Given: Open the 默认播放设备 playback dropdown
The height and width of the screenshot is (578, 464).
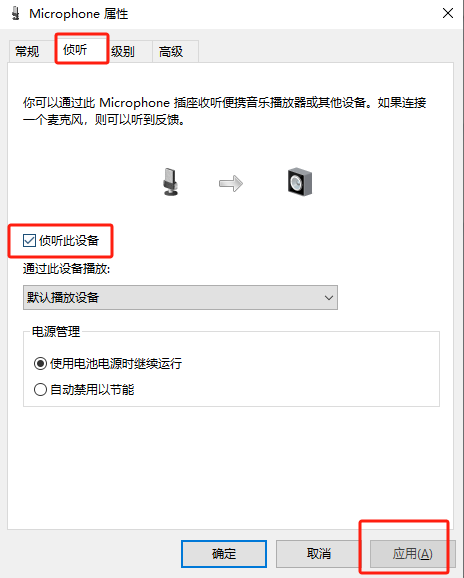Looking at the screenshot, I should [180, 297].
